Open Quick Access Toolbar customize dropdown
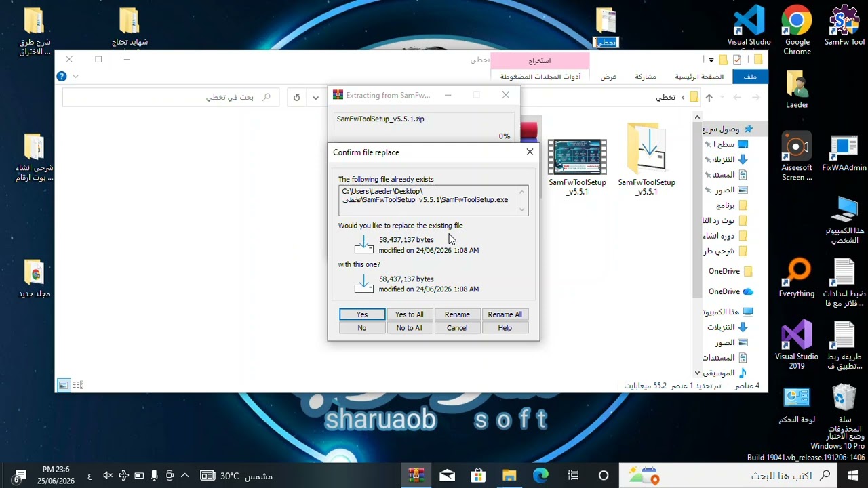This screenshot has width=868, height=488. click(711, 60)
